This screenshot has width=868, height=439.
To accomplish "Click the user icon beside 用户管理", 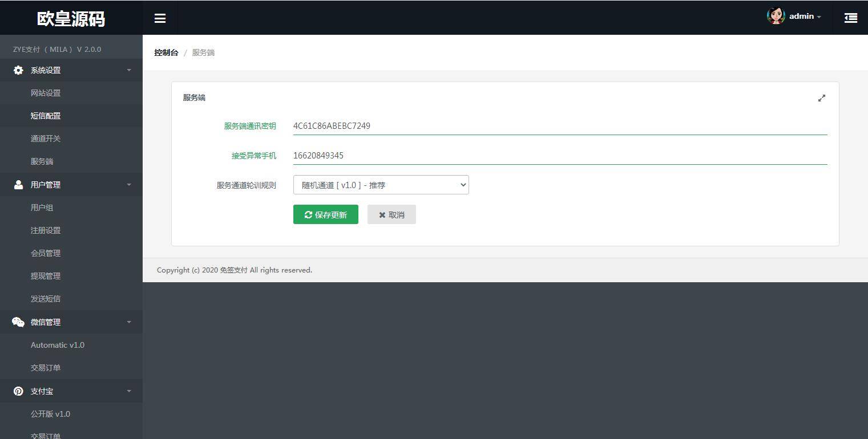I will click(x=18, y=185).
